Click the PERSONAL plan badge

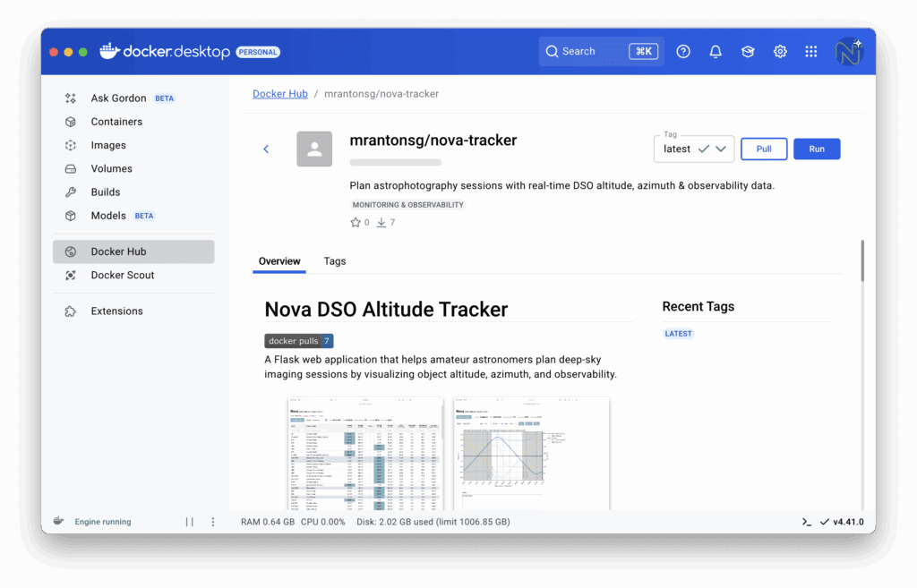[x=258, y=52]
